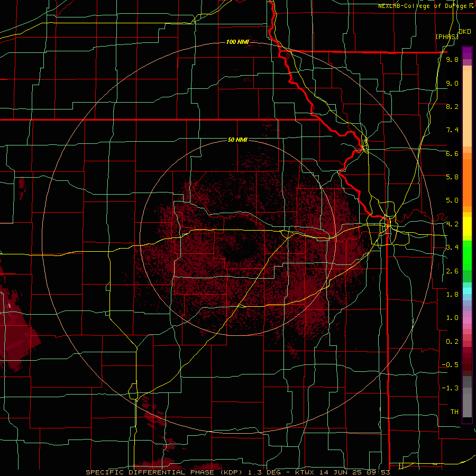Pick the purple band at the color bar top
This screenshot has height=476, width=476.
click(x=467, y=53)
